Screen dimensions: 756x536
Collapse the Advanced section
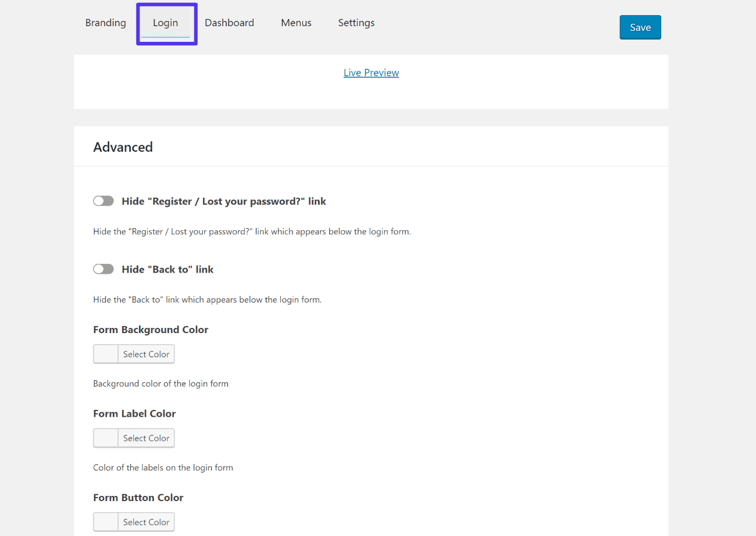(x=123, y=146)
